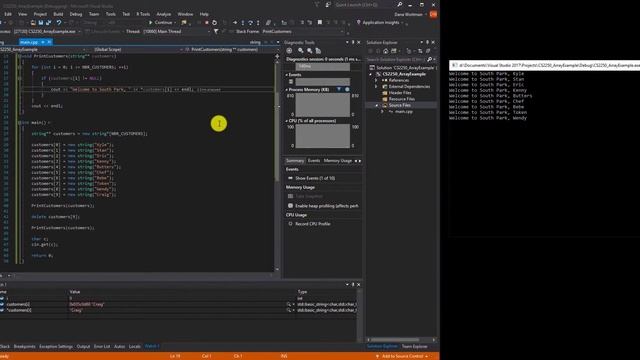Click the Diagnostic Tools reset view icon

point(318,51)
